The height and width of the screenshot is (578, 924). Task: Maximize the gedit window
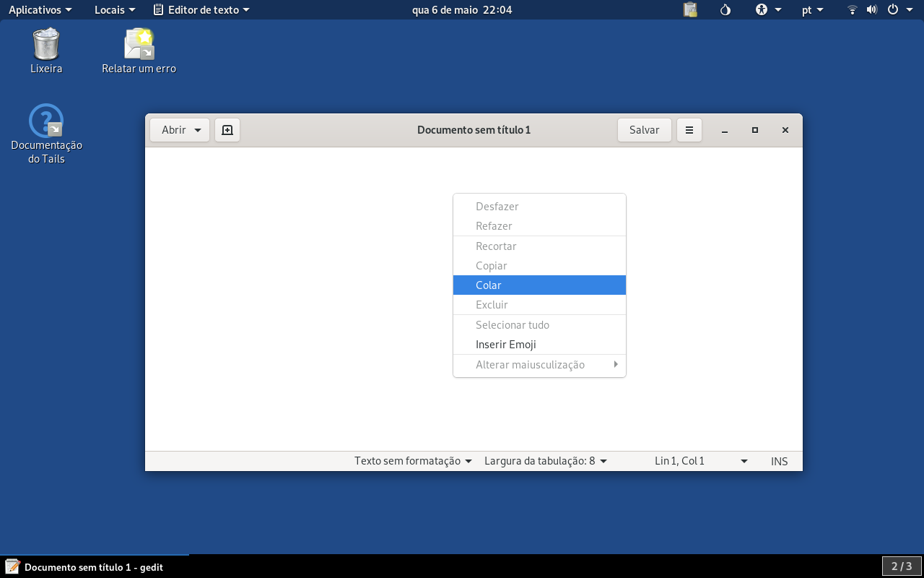pos(755,130)
